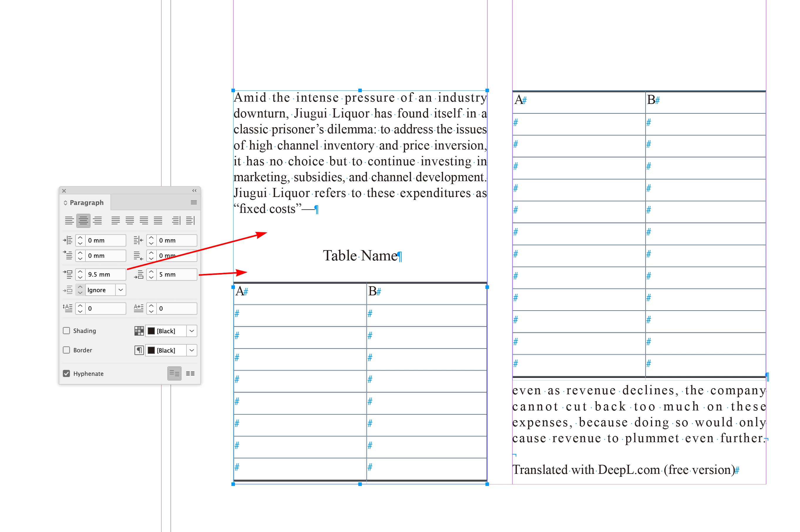Screen dimensions: 800x532
Task: Choose Justify with last line aligned left
Action: (x=115, y=220)
